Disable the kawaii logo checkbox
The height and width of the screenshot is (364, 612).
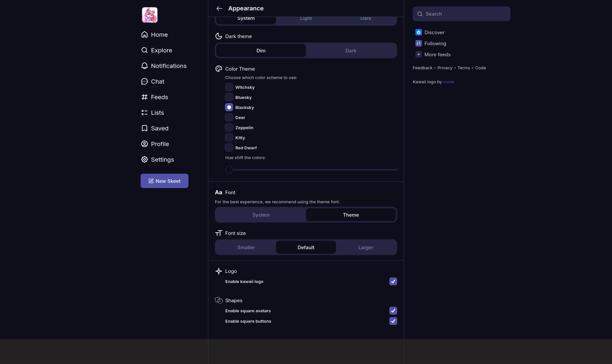[393, 281]
